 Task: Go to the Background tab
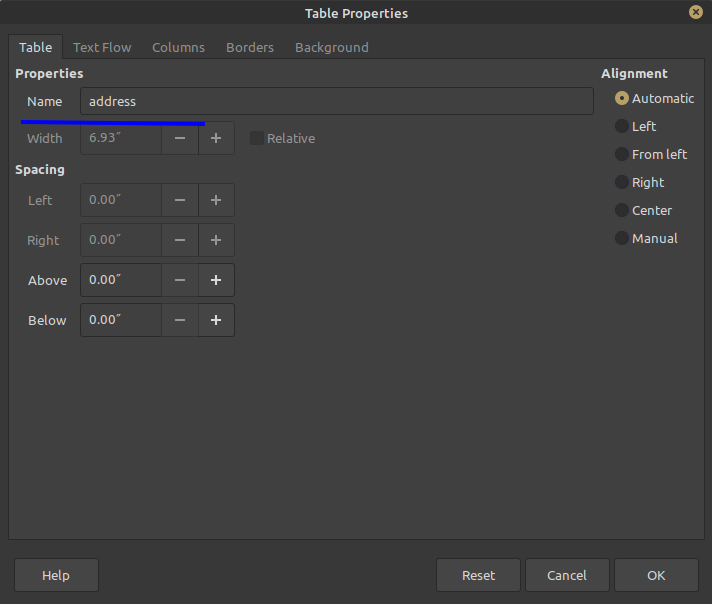[x=331, y=47]
